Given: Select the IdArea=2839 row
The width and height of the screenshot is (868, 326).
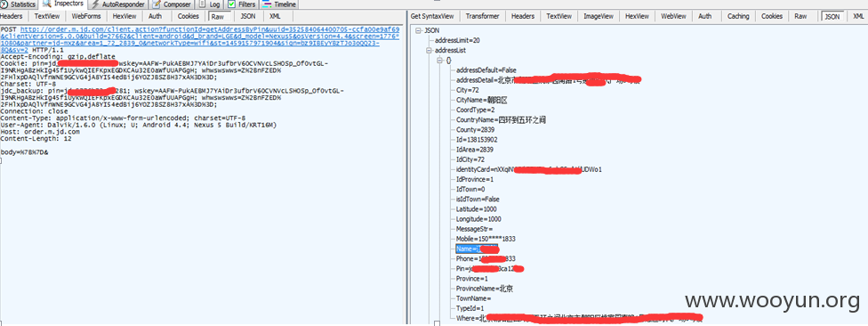Looking at the screenshot, I should click(474, 150).
